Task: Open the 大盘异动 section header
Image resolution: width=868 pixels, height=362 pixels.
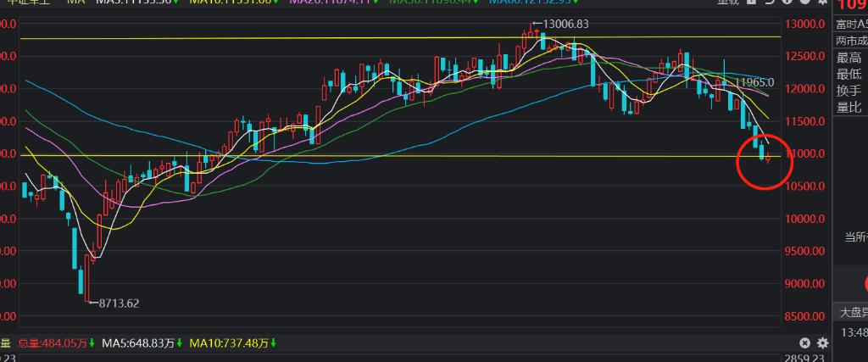Action: pos(852,313)
